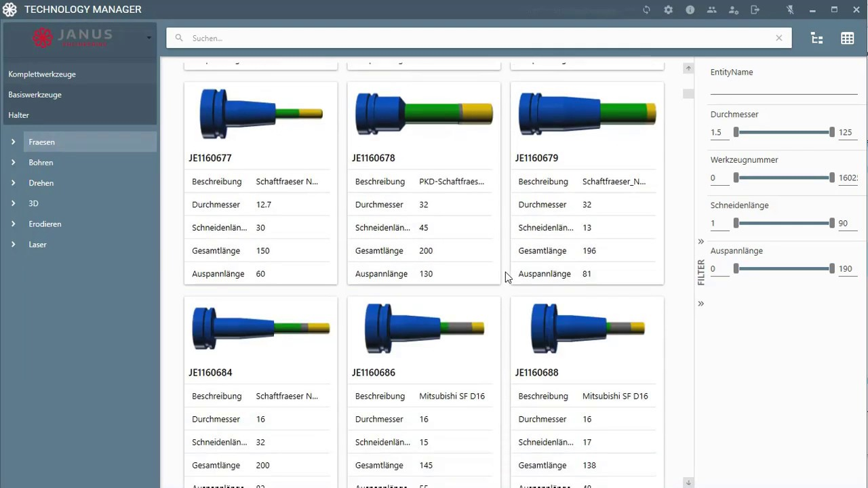Open settings gear in title bar
Screen dimensions: 868x488
tap(668, 9)
